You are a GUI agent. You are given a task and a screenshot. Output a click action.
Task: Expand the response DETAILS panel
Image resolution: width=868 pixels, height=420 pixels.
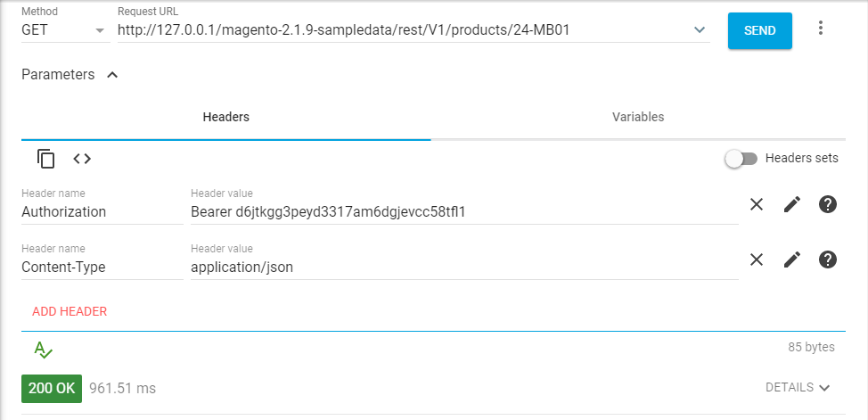pos(798,388)
